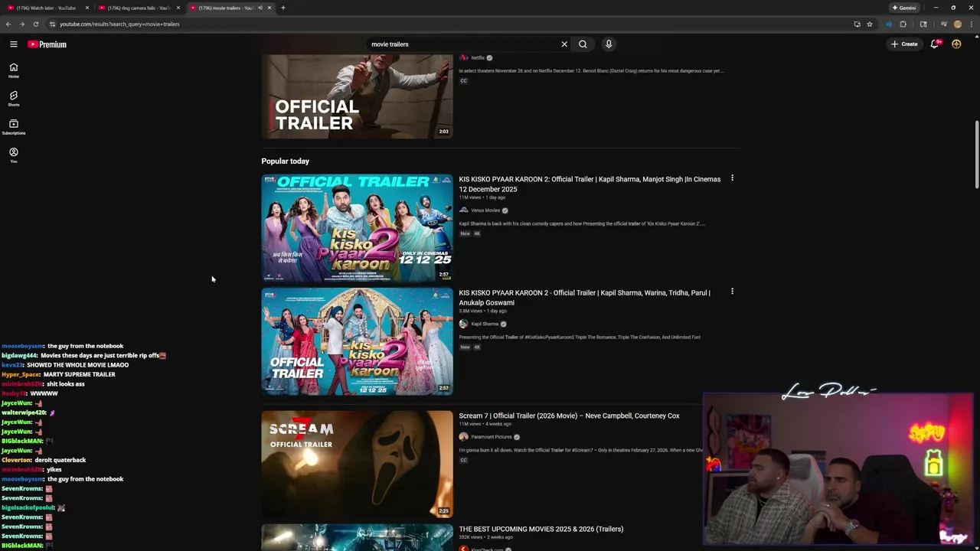Visit the Venus Movies channel

coord(485,210)
